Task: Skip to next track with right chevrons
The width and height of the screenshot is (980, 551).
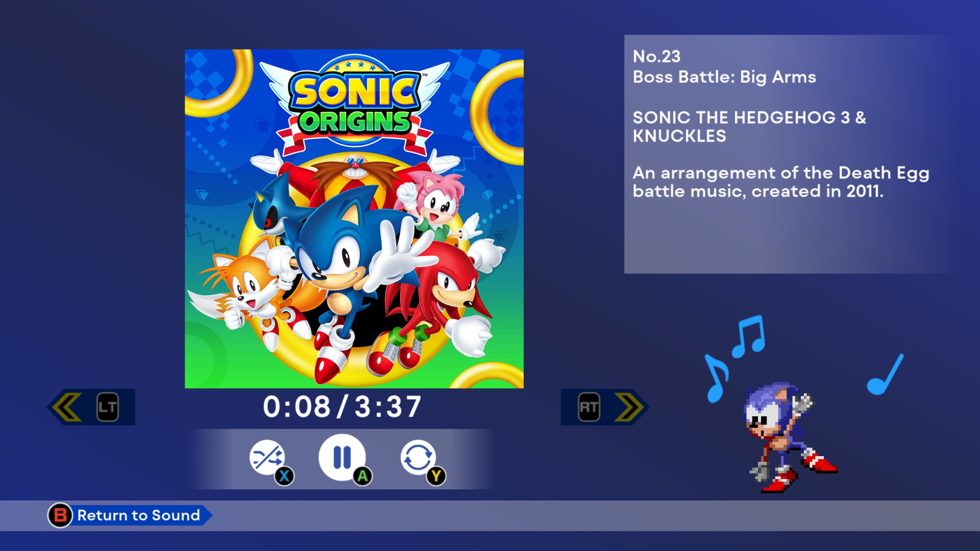Action: [629, 407]
